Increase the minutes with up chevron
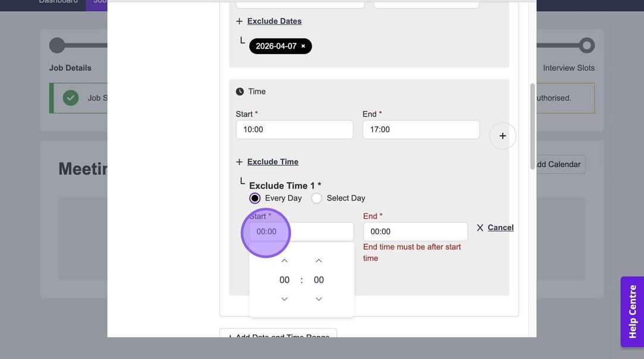The image size is (644, 359). click(x=319, y=261)
